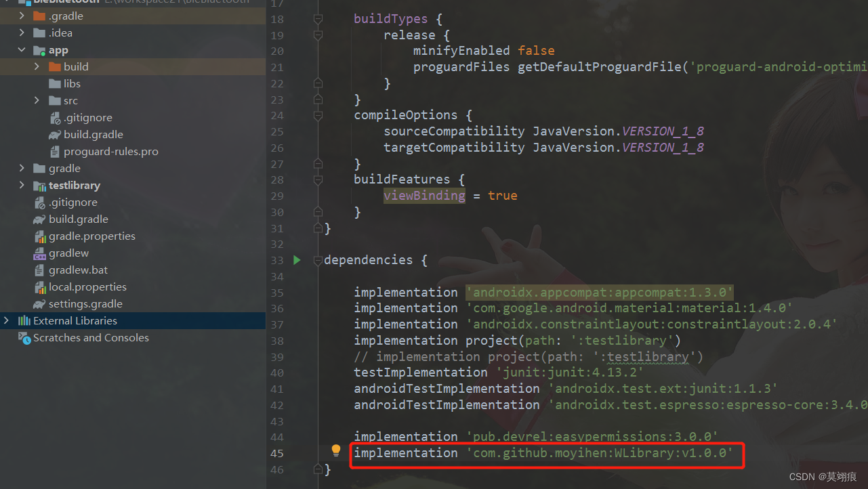Click the proguard-rules.pro file icon
The image size is (868, 489).
[x=54, y=151]
